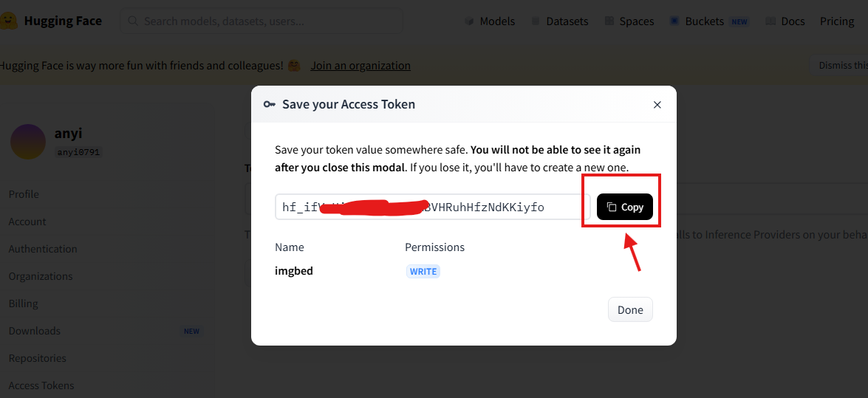Screen dimensions: 868x398
Task: Open the Billing settings section
Action: pyautogui.click(x=23, y=303)
